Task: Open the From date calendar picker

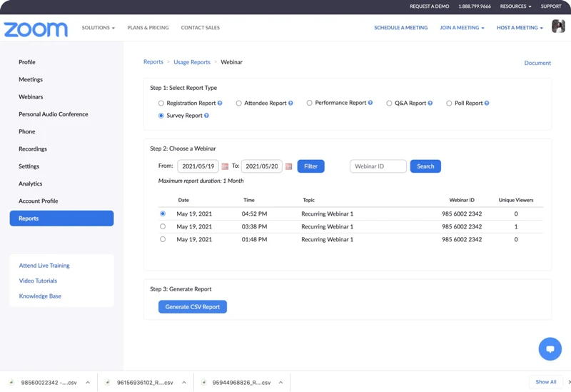Action: pos(225,166)
